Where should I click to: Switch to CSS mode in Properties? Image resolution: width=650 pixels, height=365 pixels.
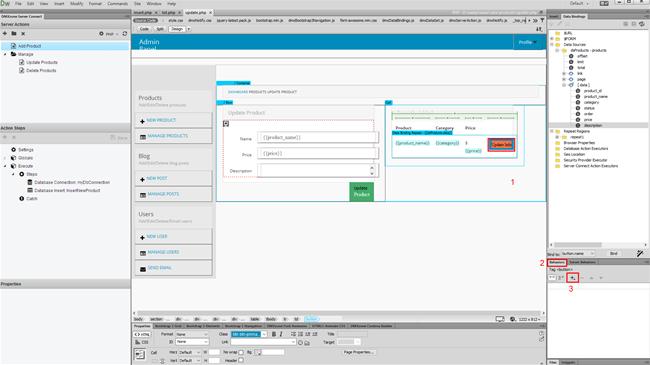pos(142,342)
